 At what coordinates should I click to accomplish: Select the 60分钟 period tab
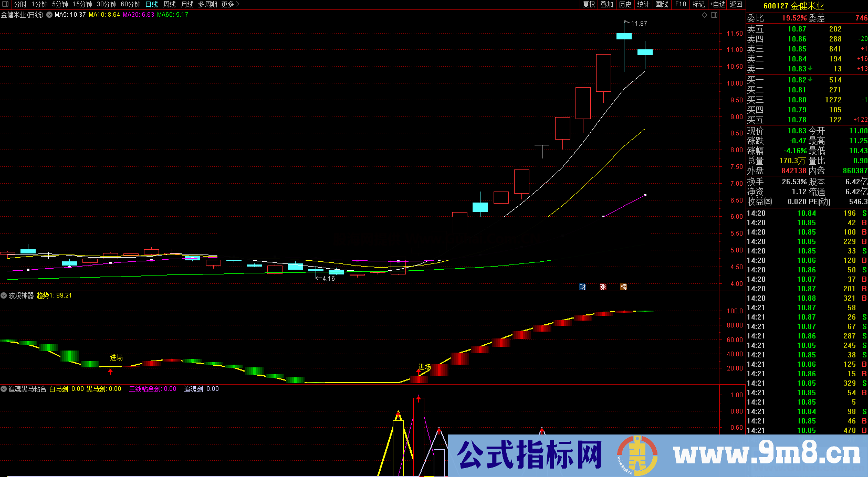coord(131,4)
